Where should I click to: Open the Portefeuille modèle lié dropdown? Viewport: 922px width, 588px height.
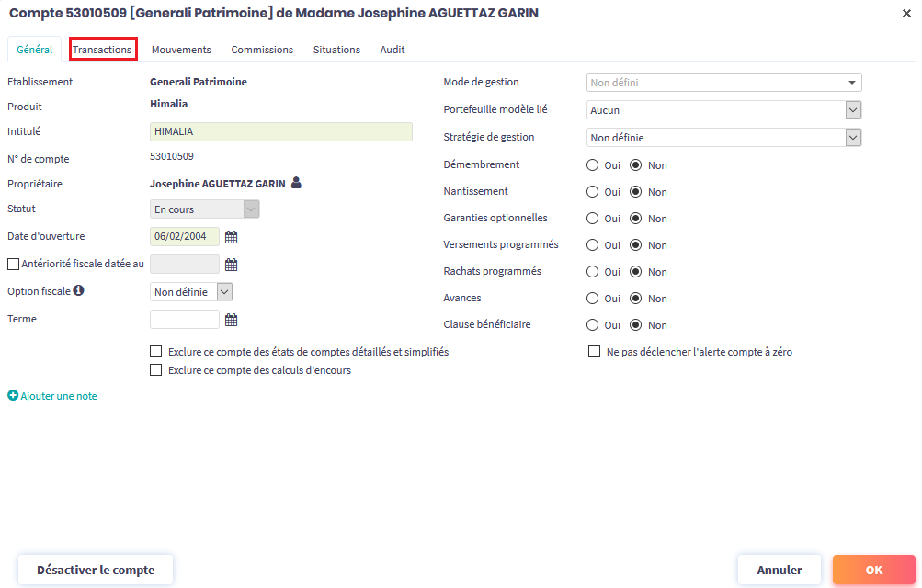click(x=723, y=110)
